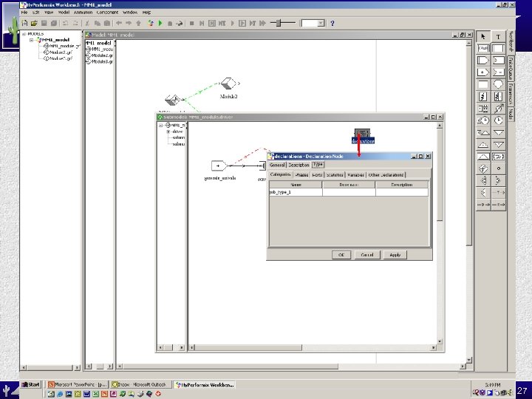532x399 pixels.
Task: Collapse the MODELS root tree node
Action: pos(24,34)
